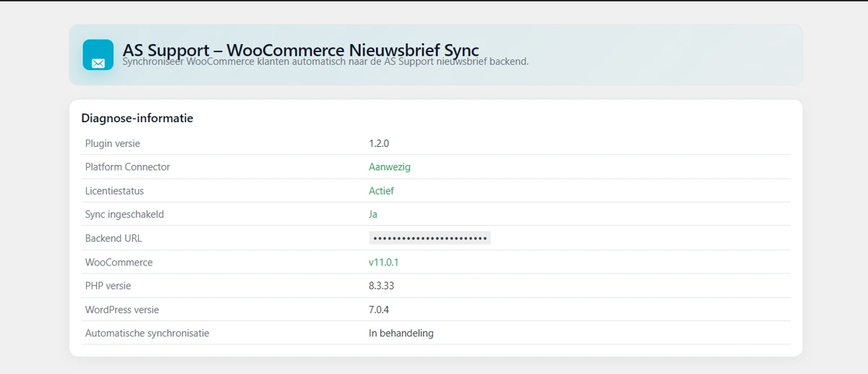The image size is (868, 374).
Task: Click PHP version value 8.3.33
Action: (x=381, y=286)
